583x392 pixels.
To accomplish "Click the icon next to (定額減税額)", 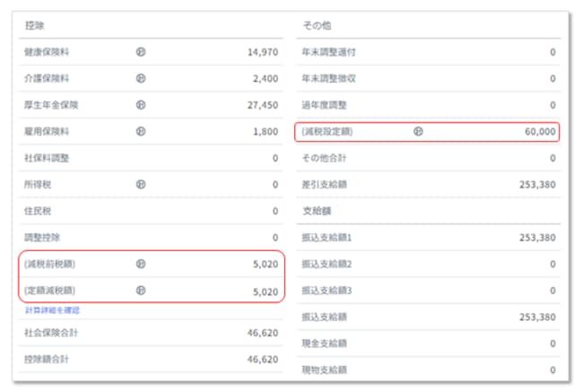I will [141, 290].
